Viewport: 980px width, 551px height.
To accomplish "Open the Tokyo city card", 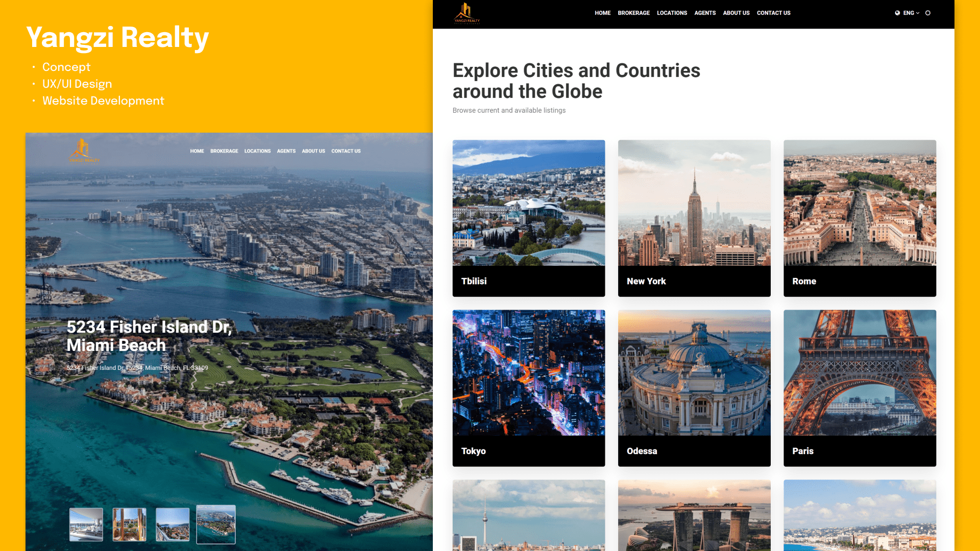I will [529, 388].
